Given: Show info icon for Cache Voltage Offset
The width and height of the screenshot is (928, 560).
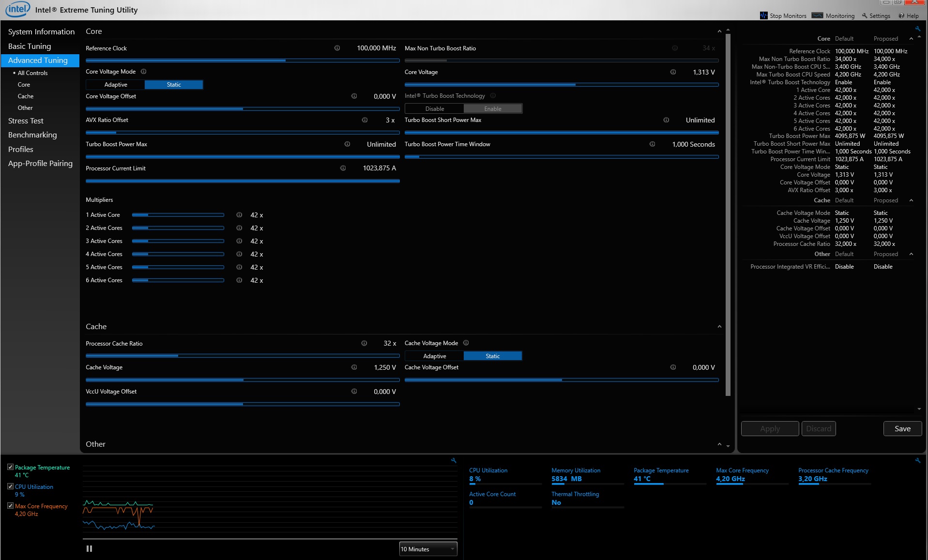Looking at the screenshot, I should pyautogui.click(x=673, y=367).
